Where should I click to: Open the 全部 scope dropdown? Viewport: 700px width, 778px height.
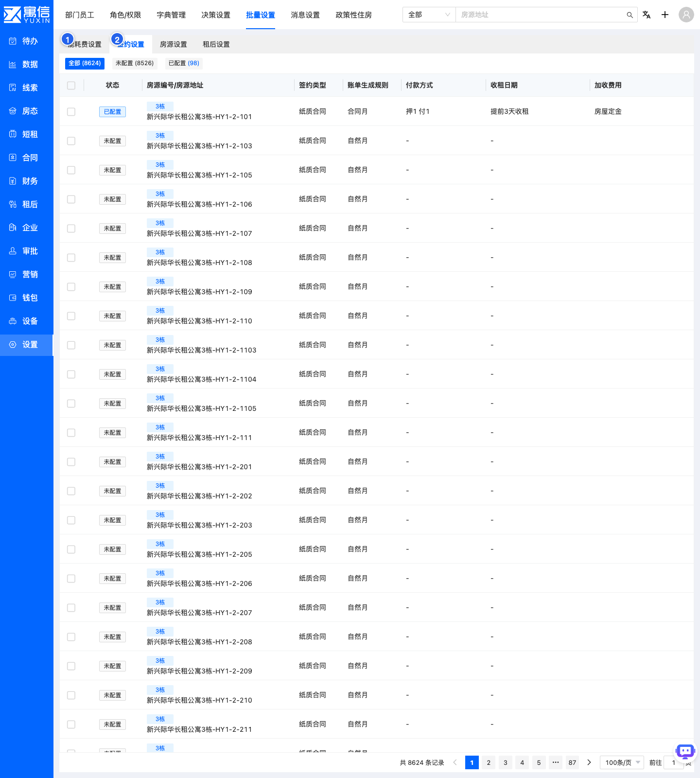tap(429, 15)
